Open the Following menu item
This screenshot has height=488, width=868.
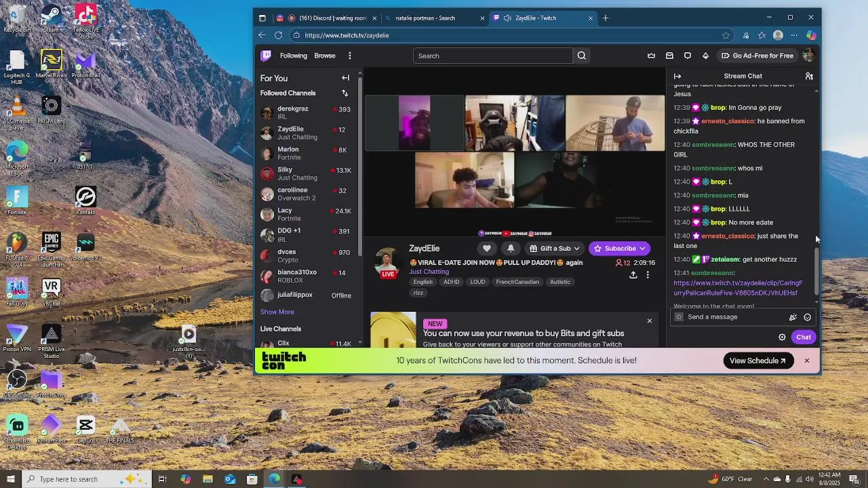point(294,56)
